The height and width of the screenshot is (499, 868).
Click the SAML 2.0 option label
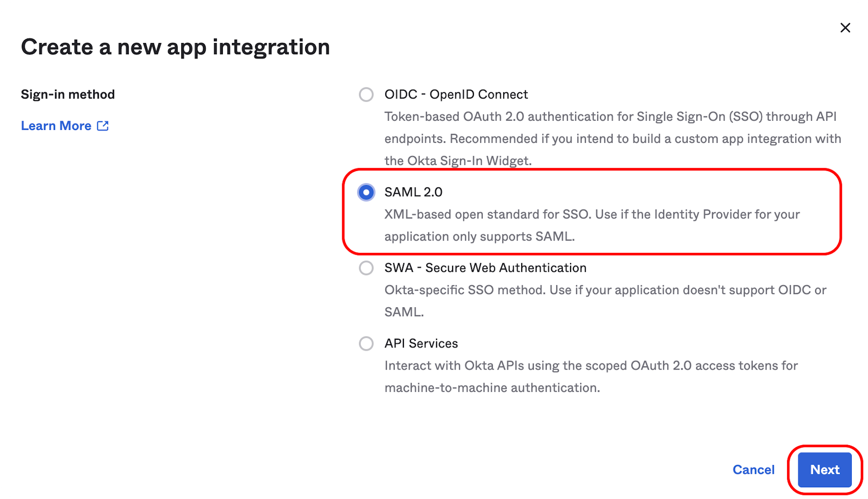[x=413, y=192]
